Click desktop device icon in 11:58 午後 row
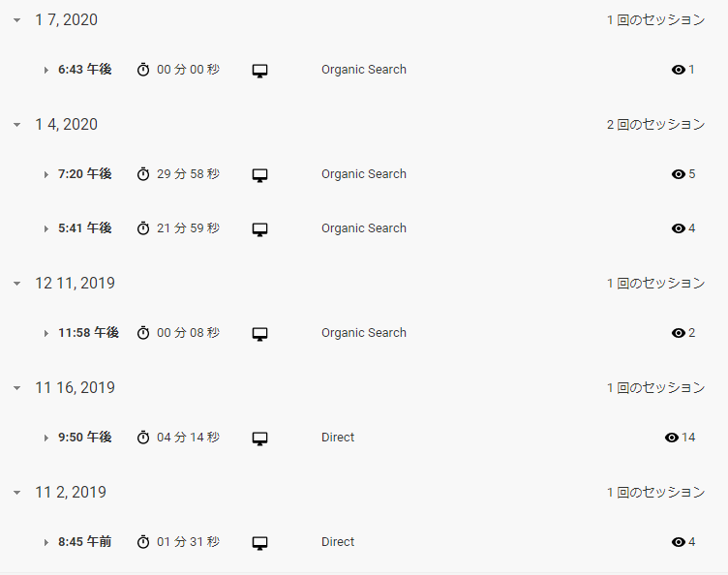The width and height of the screenshot is (728, 575). point(259,334)
